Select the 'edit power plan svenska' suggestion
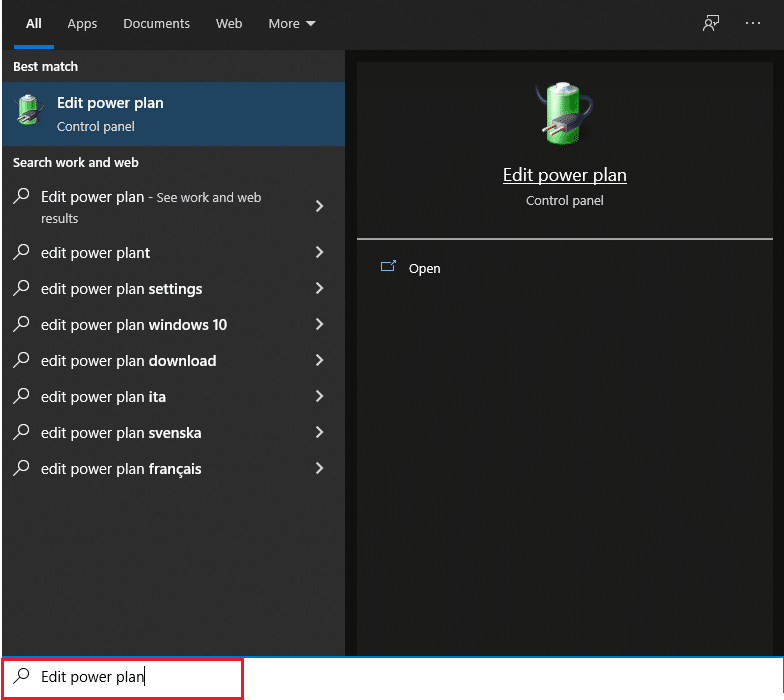The width and height of the screenshot is (784, 700). click(121, 433)
